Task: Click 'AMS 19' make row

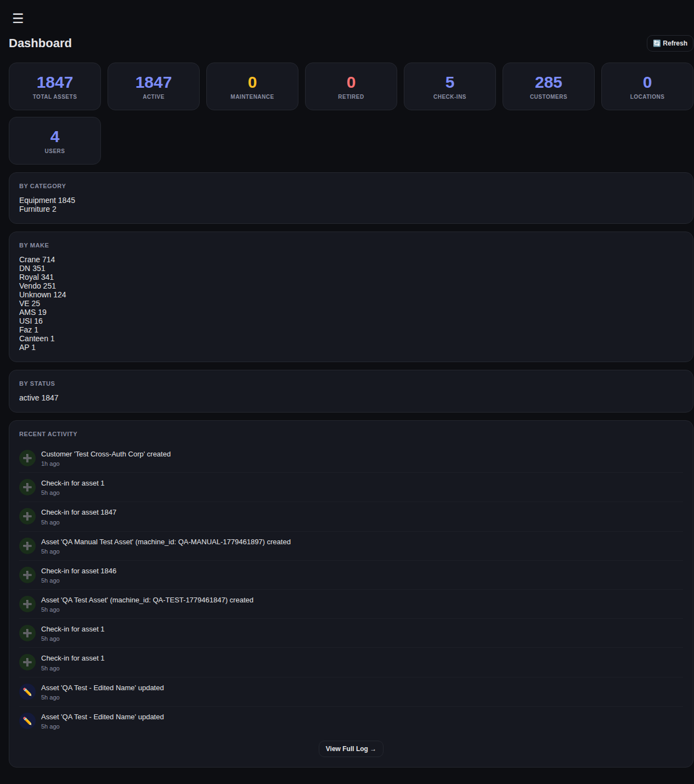Action: [33, 312]
